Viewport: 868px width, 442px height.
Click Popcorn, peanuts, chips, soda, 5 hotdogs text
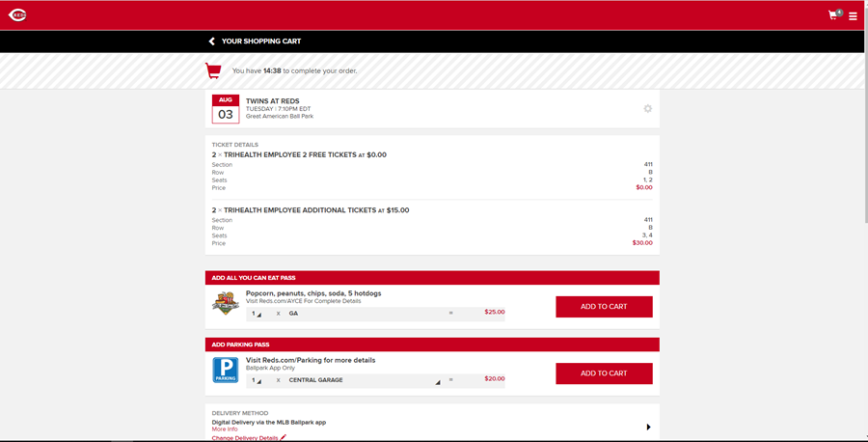tap(313, 293)
